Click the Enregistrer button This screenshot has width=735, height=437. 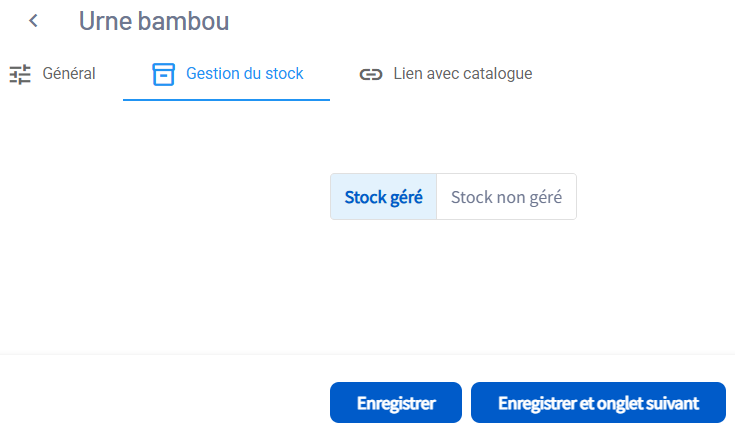click(x=395, y=403)
